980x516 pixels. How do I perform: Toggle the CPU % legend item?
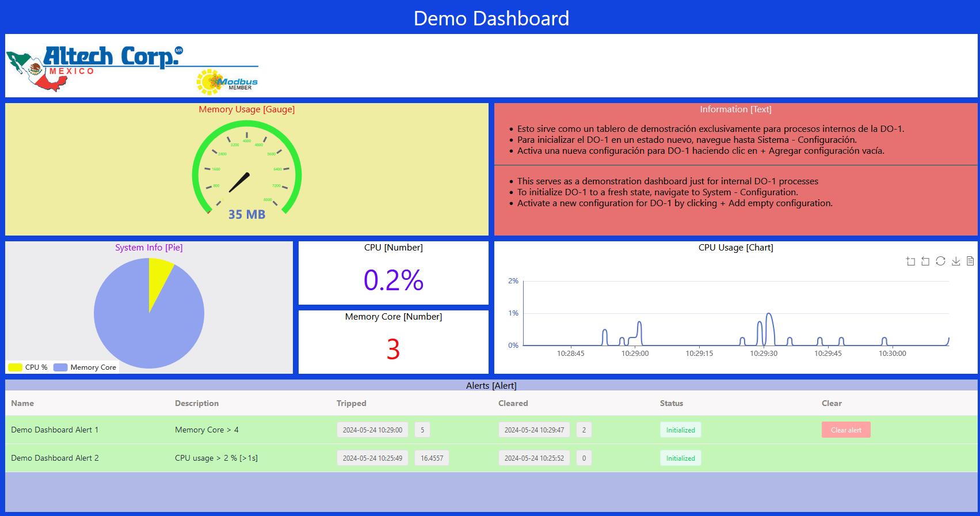tap(28, 367)
